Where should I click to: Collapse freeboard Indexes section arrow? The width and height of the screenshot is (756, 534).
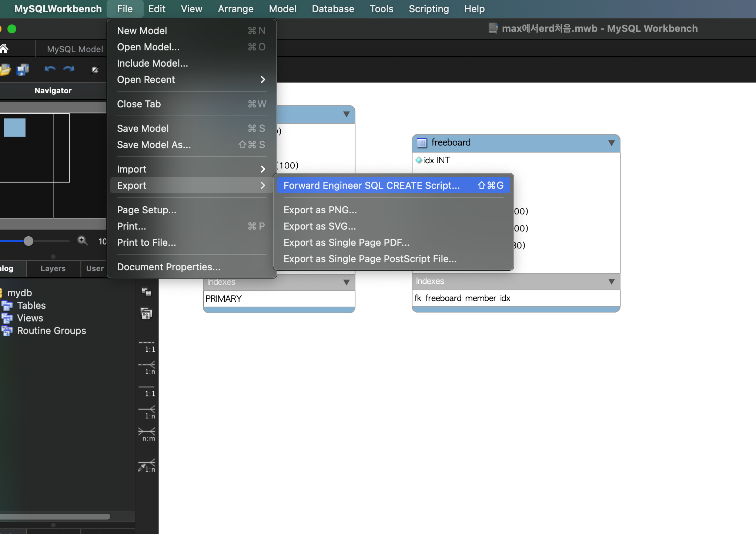coord(611,281)
